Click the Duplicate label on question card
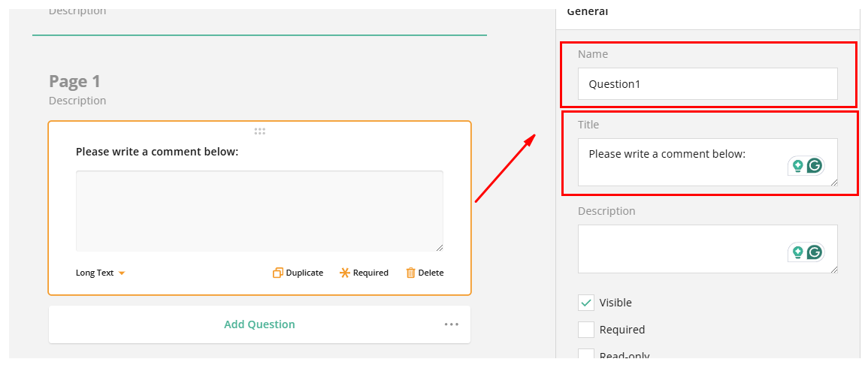 point(304,273)
